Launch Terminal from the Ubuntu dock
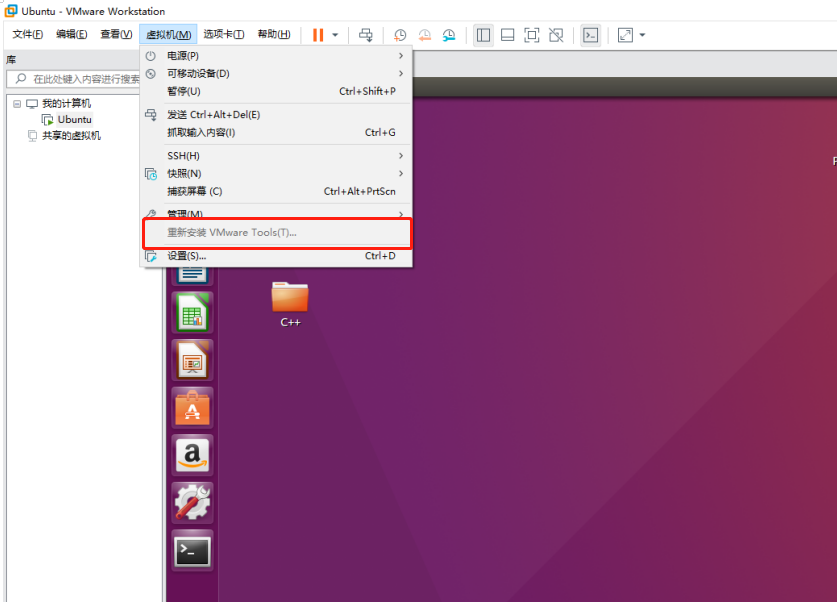The image size is (837, 602). 192,551
